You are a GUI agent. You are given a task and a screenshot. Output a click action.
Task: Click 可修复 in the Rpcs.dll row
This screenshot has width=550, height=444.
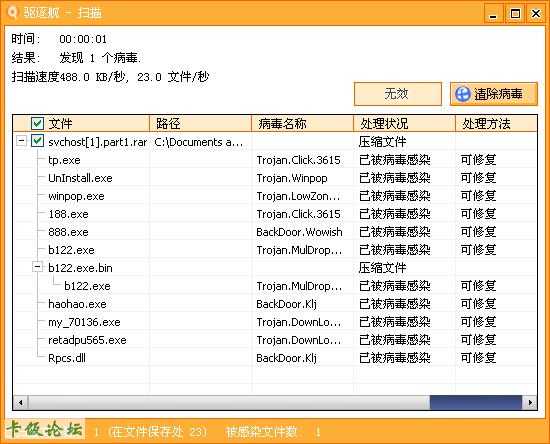(x=478, y=358)
